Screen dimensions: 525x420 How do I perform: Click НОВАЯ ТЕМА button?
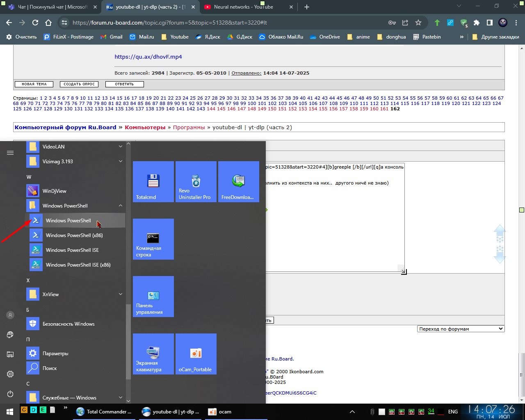pyautogui.click(x=34, y=84)
